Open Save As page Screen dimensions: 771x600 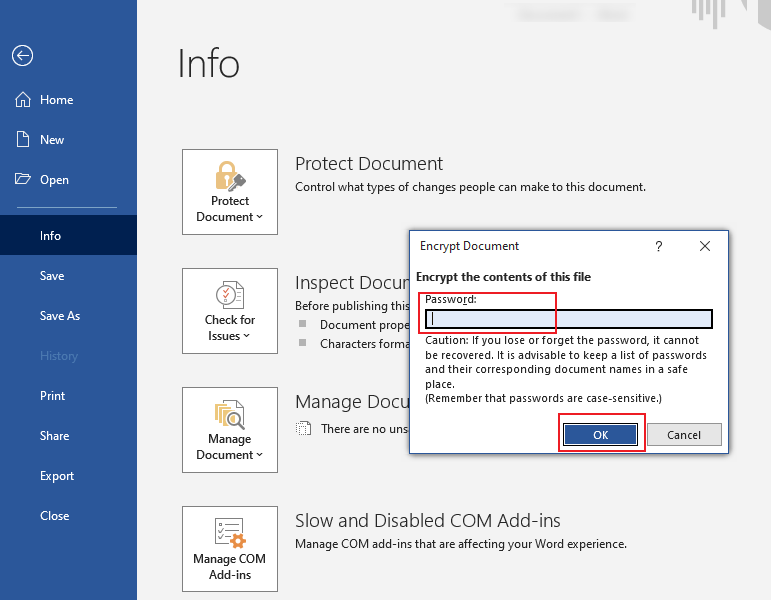tap(68, 316)
